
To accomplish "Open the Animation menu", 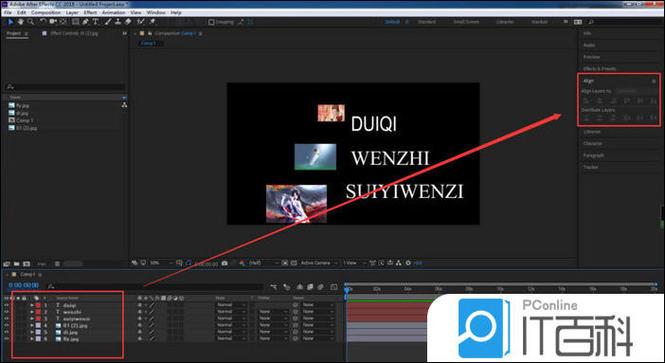I will pos(113,13).
